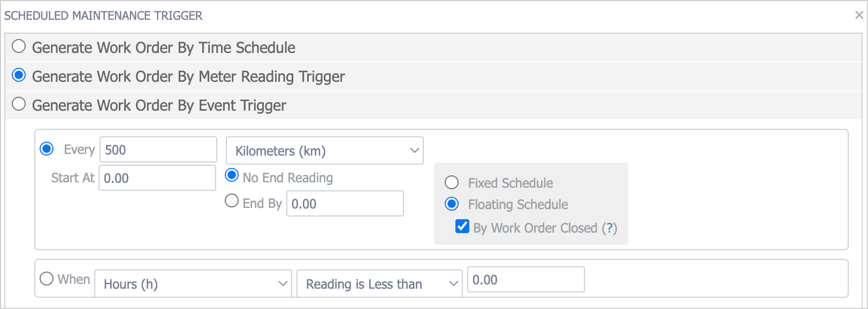Open the Hours (h) meter dropdown
Viewport: 868px width, 309px height.
click(x=193, y=284)
